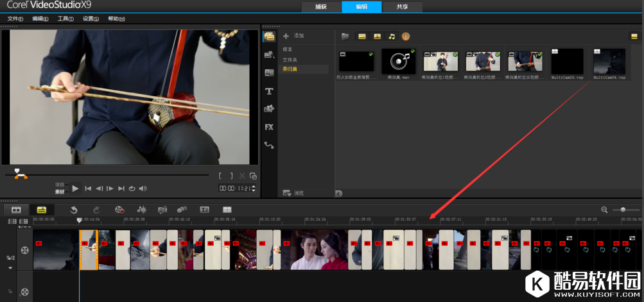Toggle the show videos filter in library
This screenshot has height=302, width=644.
tap(362, 37)
